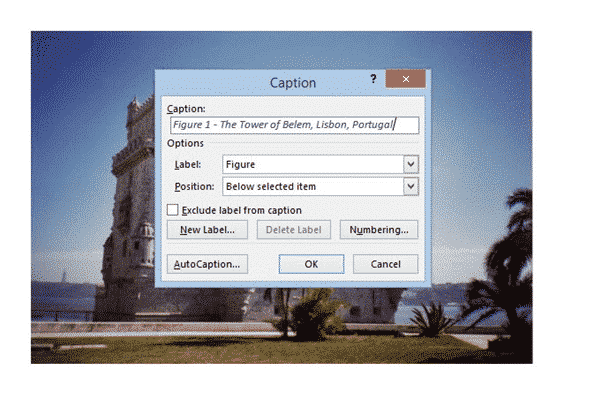
Task: Open the AutoCaption... settings
Action: click(206, 264)
